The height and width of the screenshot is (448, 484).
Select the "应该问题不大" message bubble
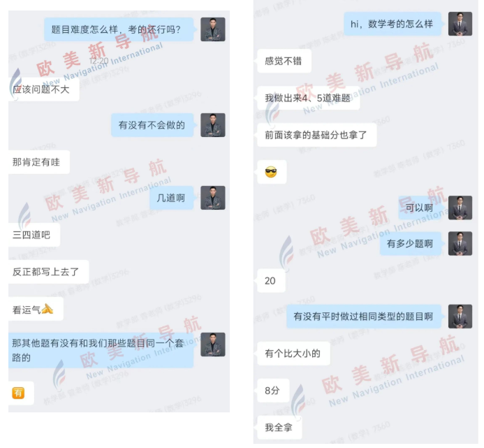(43, 89)
